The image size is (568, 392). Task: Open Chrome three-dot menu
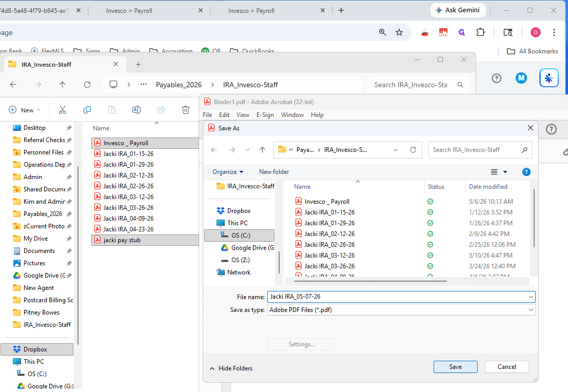click(x=554, y=33)
